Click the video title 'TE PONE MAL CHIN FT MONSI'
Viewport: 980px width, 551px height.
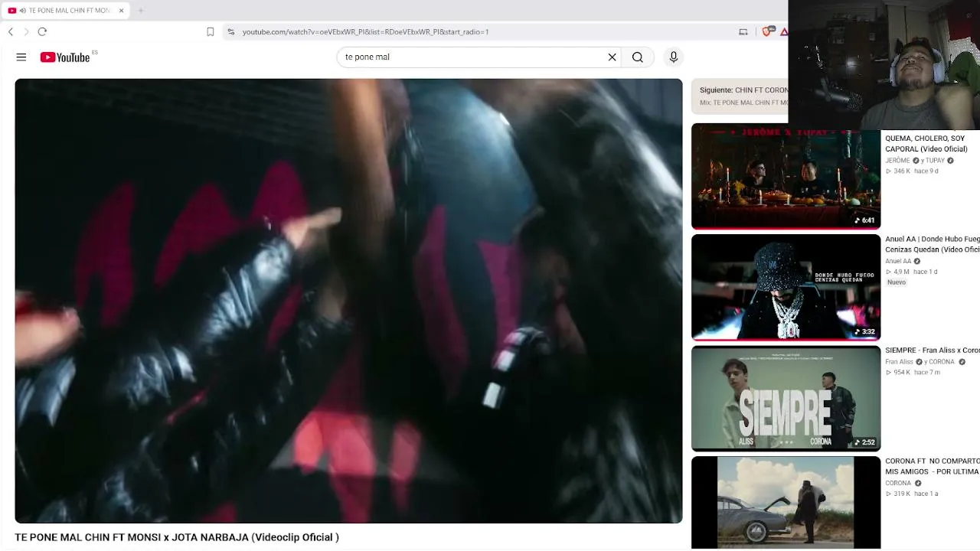(x=177, y=537)
